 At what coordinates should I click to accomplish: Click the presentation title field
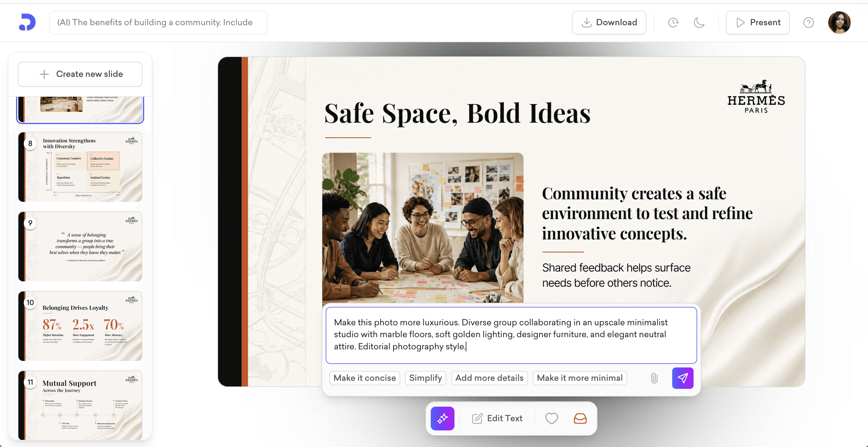point(158,23)
